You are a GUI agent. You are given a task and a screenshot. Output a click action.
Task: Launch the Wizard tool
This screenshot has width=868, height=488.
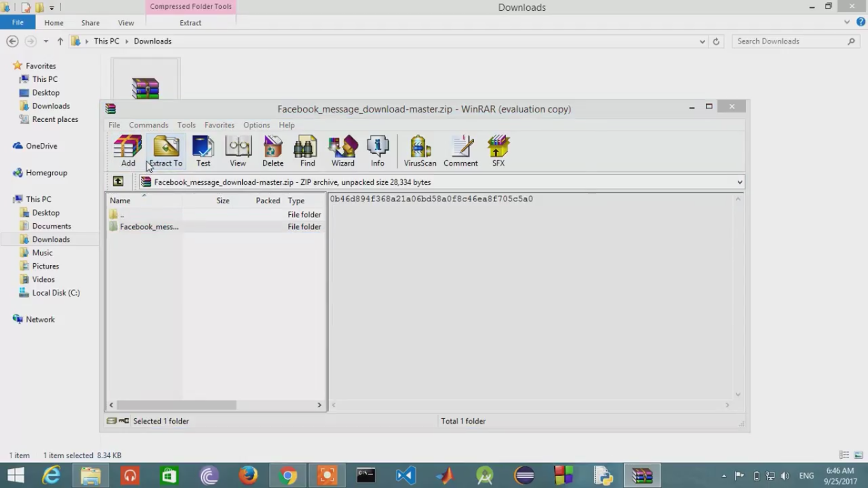342,151
